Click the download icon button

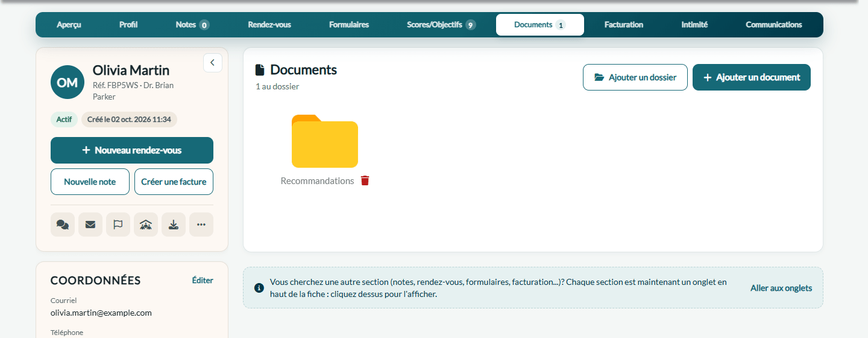pyautogui.click(x=174, y=225)
